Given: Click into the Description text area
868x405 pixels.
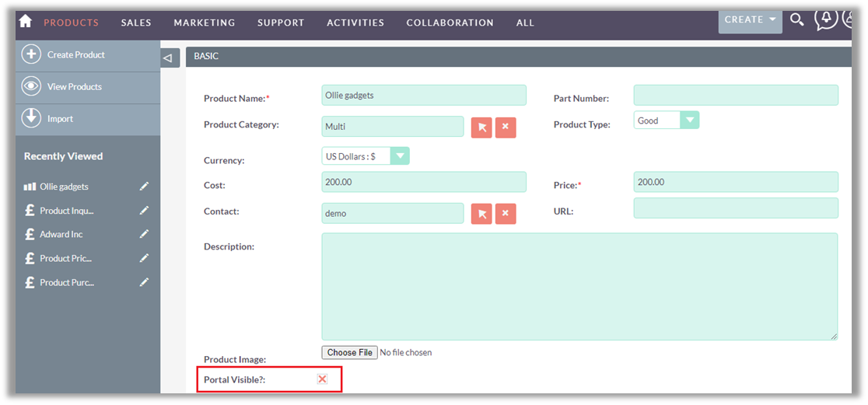Looking at the screenshot, I should tap(579, 286).
